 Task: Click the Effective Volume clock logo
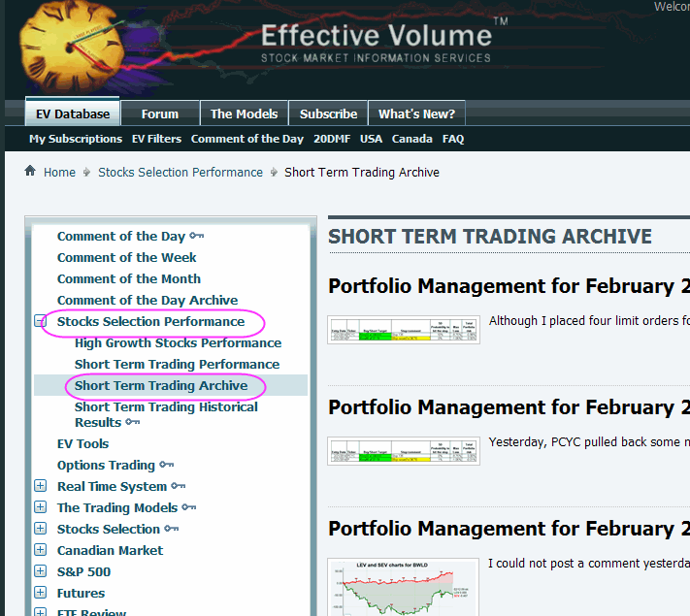tap(73, 47)
